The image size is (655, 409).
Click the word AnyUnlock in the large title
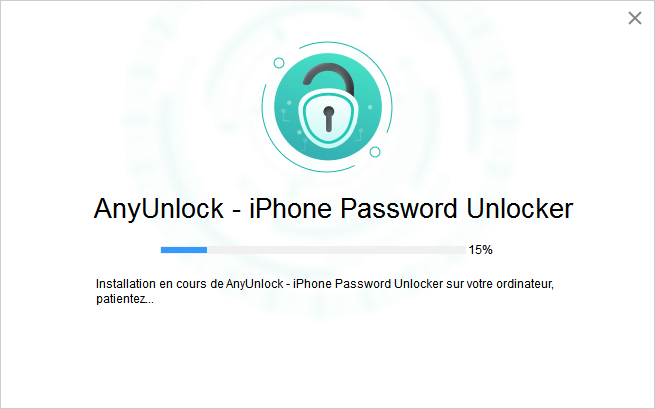coord(159,208)
